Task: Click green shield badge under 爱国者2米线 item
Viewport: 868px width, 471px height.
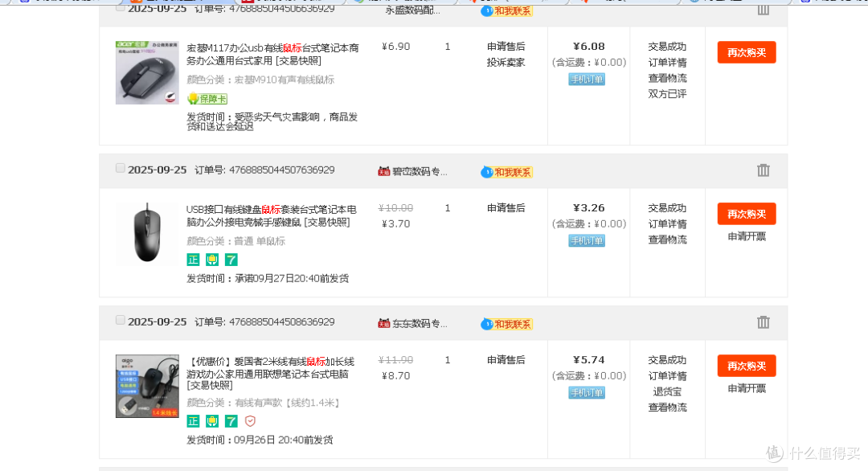Action: click(212, 421)
